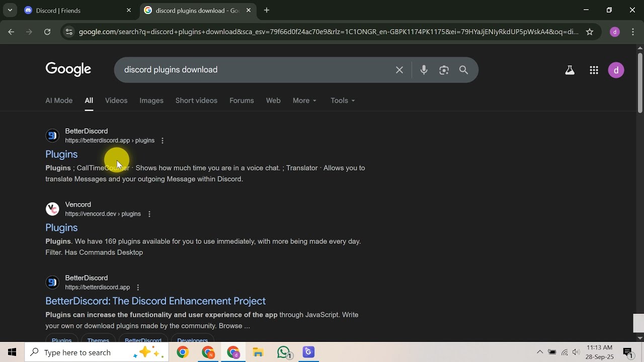Screen dimensions: 644x362
Task: Click the page vertical scrollbar thumb
Action: tap(640, 83)
